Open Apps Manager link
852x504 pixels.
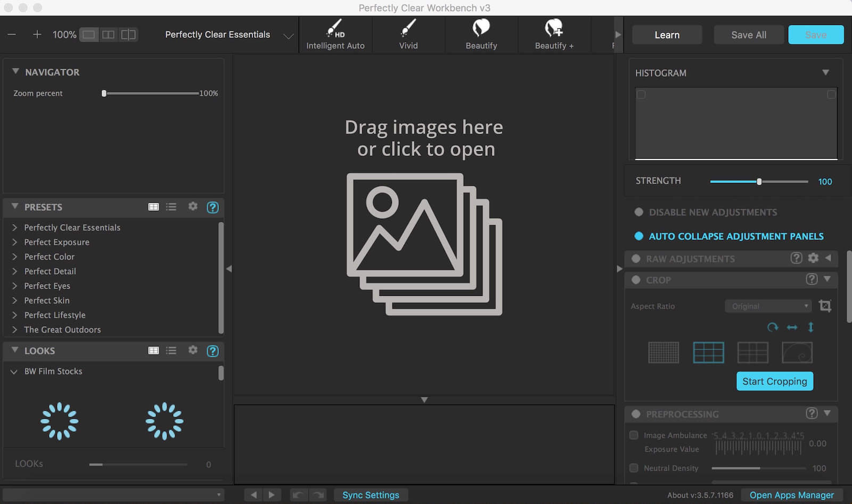tap(792, 495)
